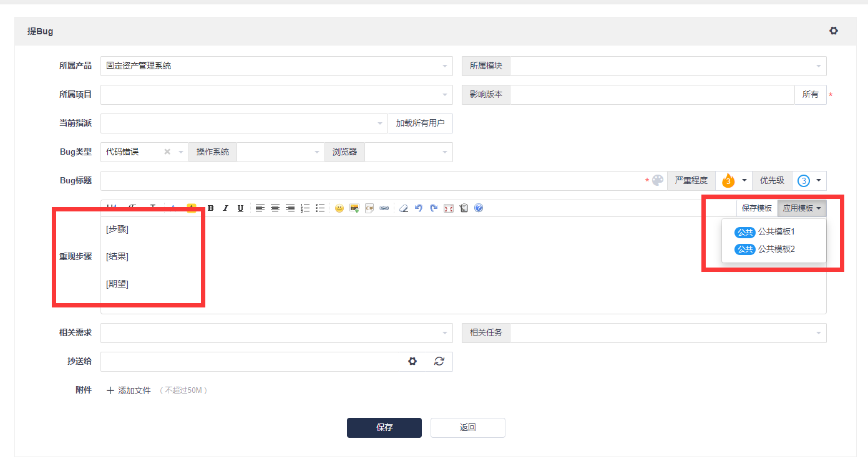Click into the 影响版本 field

(652, 95)
